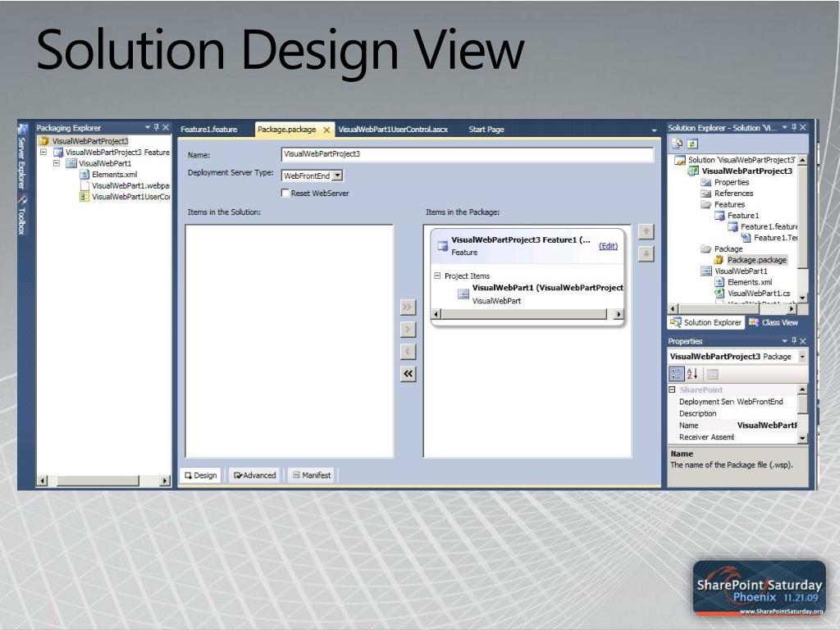The width and height of the screenshot is (840, 630).
Task: Select VisualWebPart1.cs in Solution Explorer
Action: (759, 294)
